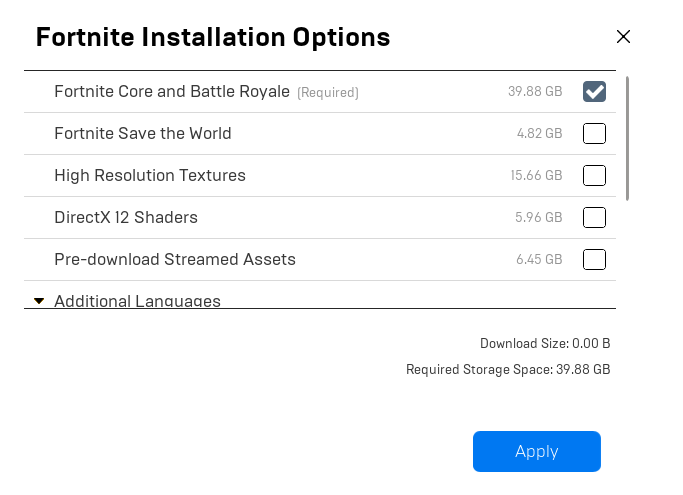Close the Fortnite Installation Options dialog
The image size is (683, 495).
pyautogui.click(x=623, y=37)
